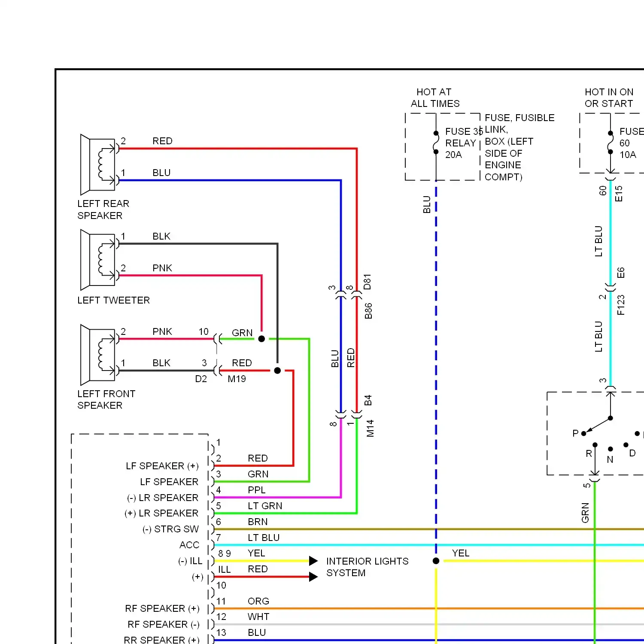644x644 pixels.
Task: Click connector label 'E15'
Action: (619, 194)
